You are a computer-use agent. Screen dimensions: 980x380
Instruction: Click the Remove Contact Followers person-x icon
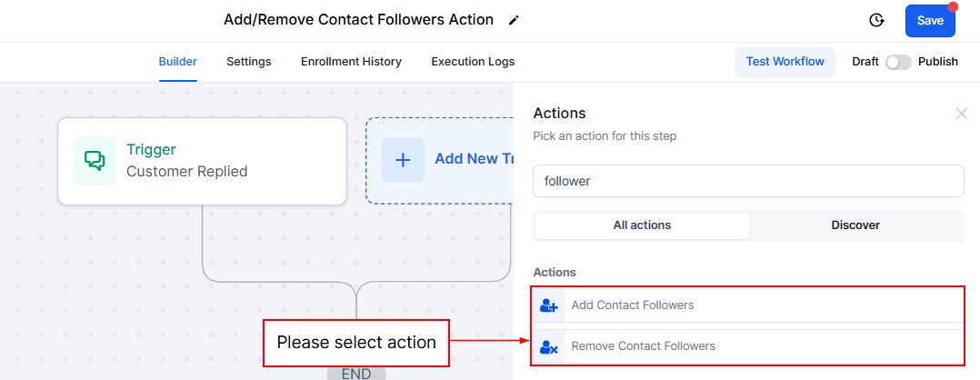(549, 346)
